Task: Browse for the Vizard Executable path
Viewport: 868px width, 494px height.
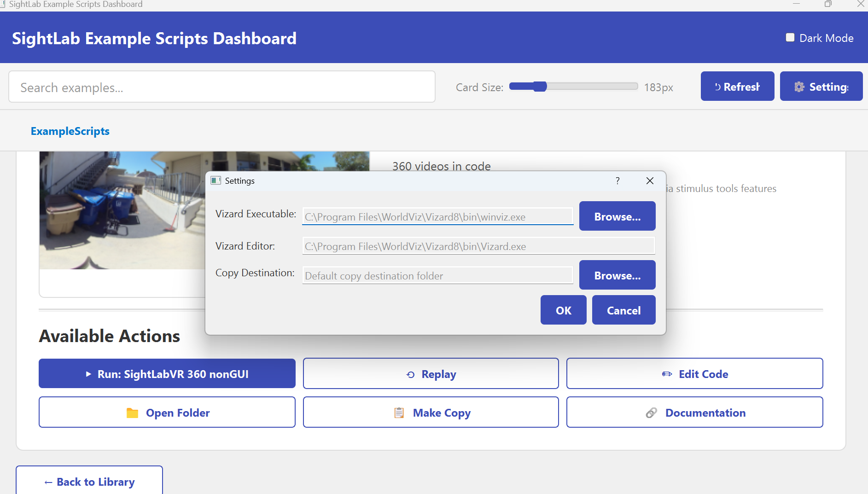Action: [617, 216]
